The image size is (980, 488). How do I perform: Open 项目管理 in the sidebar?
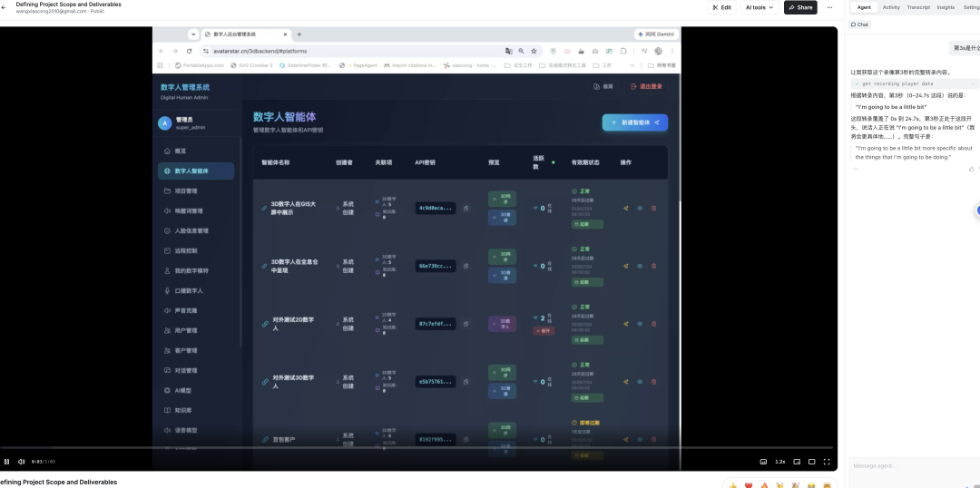point(196,191)
